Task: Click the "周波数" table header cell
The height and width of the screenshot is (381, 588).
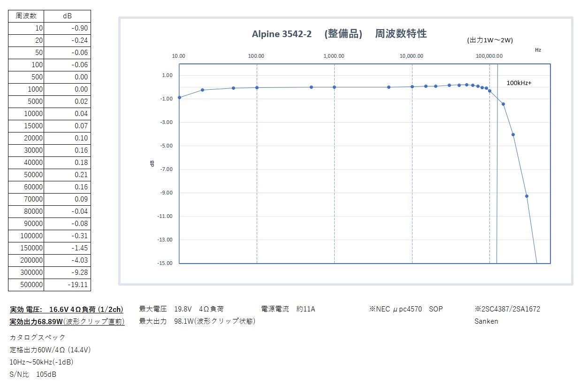Action: point(26,16)
